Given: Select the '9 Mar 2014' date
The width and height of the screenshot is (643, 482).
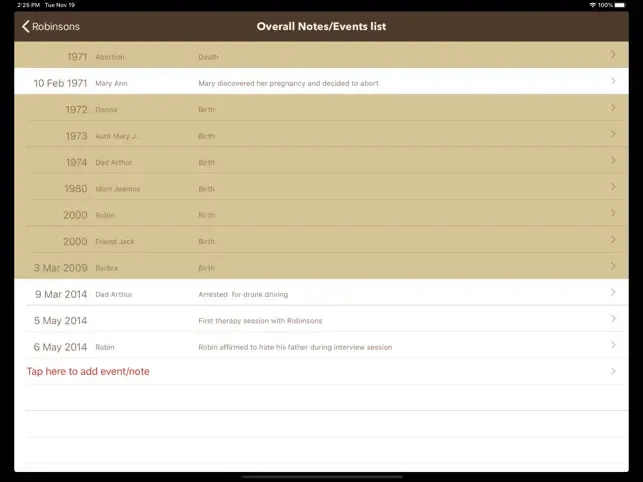Looking at the screenshot, I should [x=61, y=295].
